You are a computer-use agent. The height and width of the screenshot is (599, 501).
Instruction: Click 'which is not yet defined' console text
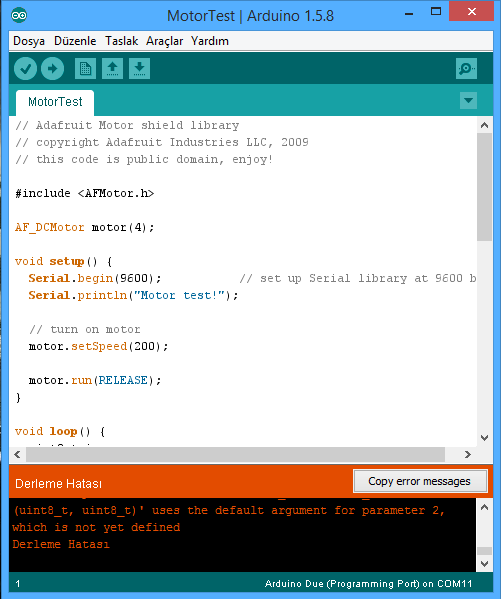(96, 528)
